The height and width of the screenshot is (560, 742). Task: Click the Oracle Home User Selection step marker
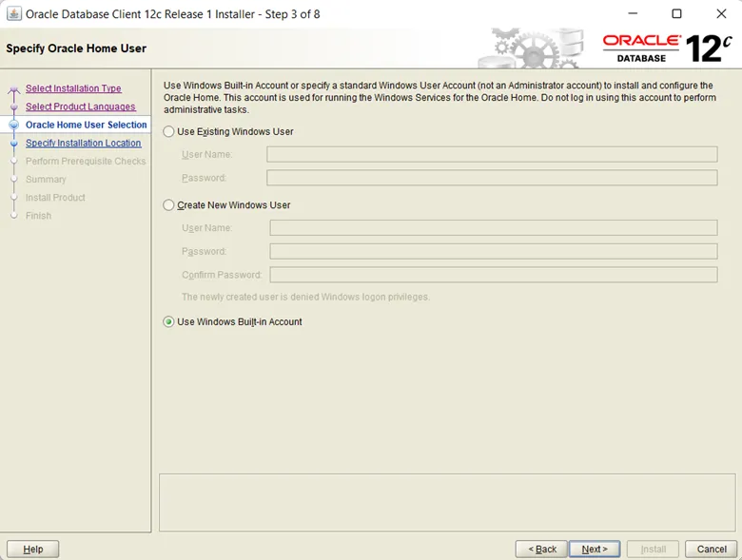14,125
